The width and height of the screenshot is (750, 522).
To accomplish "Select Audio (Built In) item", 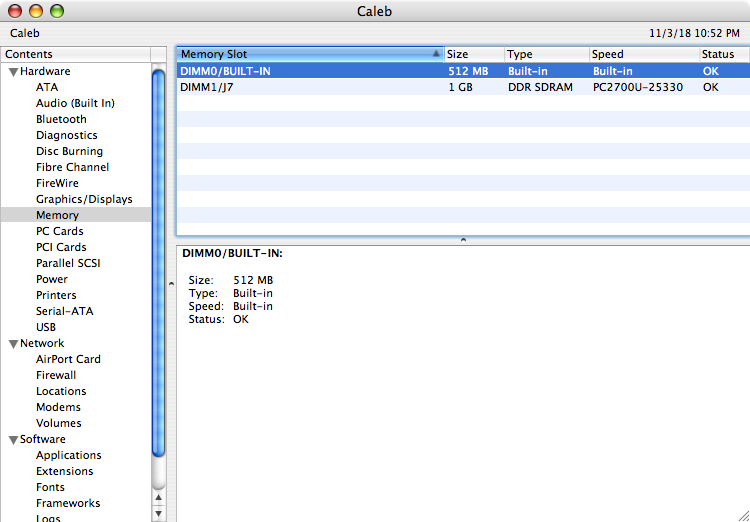I will click(75, 103).
